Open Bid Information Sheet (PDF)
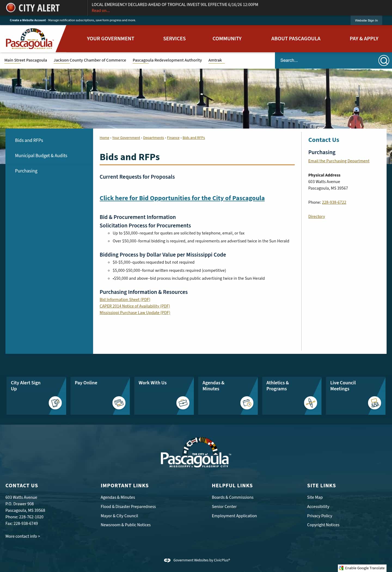The image size is (392, 572). tap(125, 300)
